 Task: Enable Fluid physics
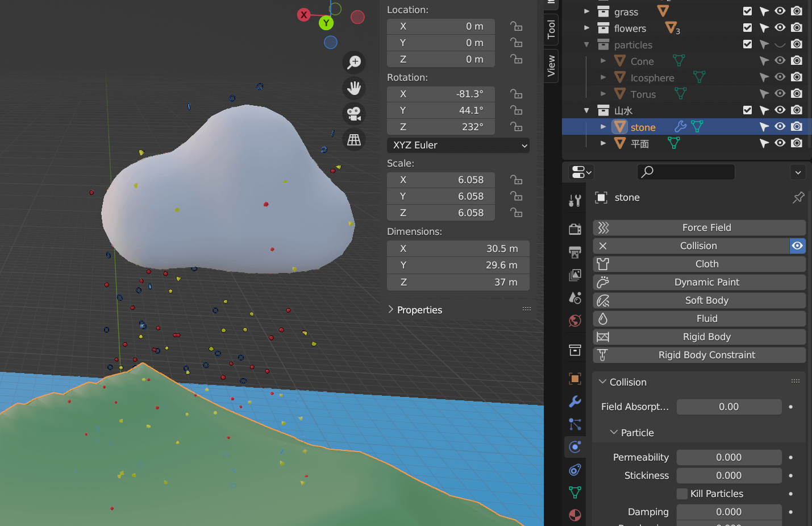[699, 318]
